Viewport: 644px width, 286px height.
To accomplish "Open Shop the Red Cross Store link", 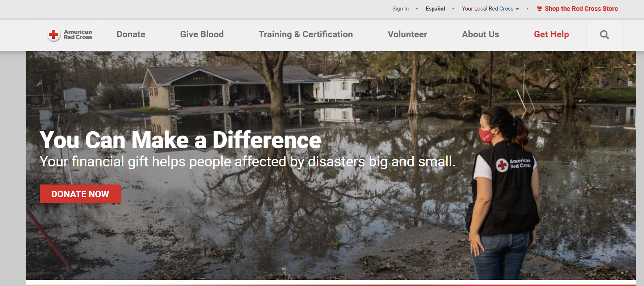I will 581,9.
